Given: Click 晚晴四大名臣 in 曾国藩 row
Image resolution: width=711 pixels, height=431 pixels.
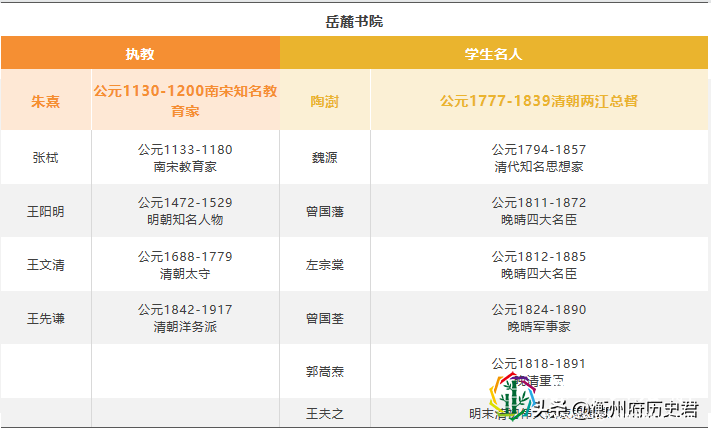Looking at the screenshot, I should (539, 219).
